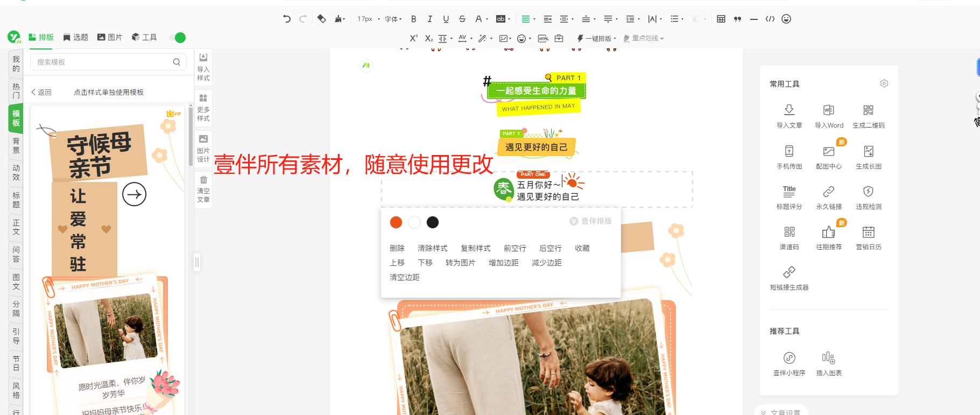
Task: Click the circled arrow on the template preview
Action: [135, 194]
